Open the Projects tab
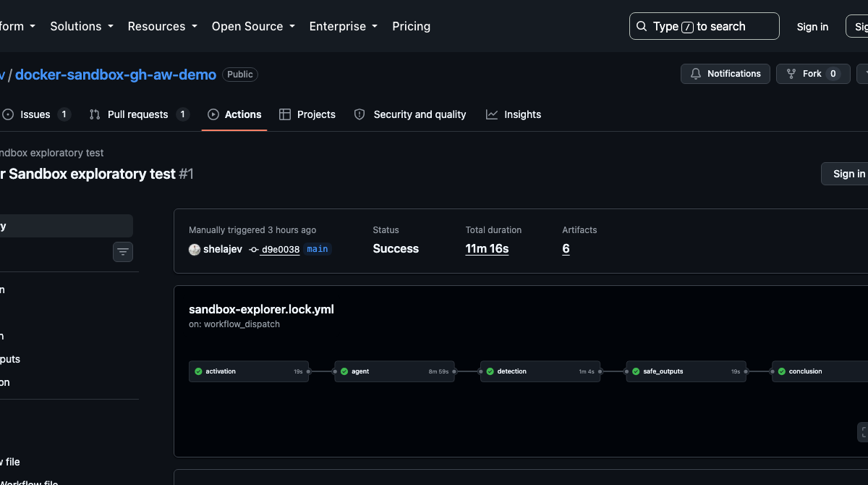This screenshot has width=868, height=485. pyautogui.click(x=307, y=114)
